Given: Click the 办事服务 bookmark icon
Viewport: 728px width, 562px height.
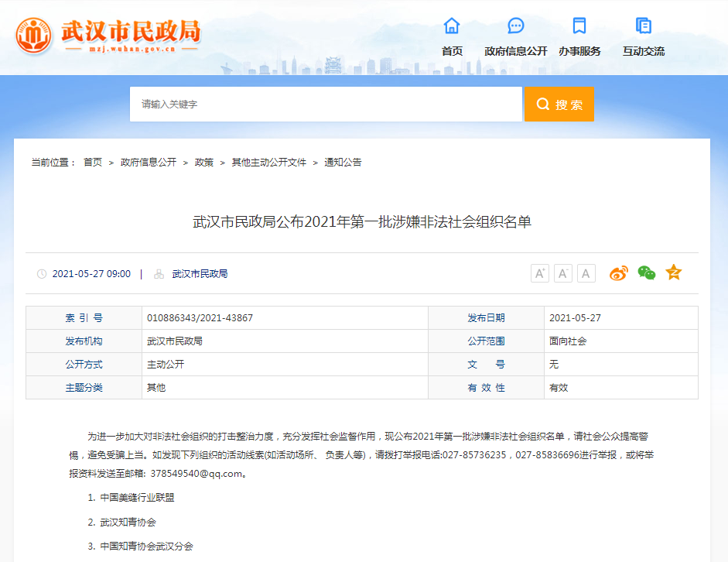Looking at the screenshot, I should (579, 26).
